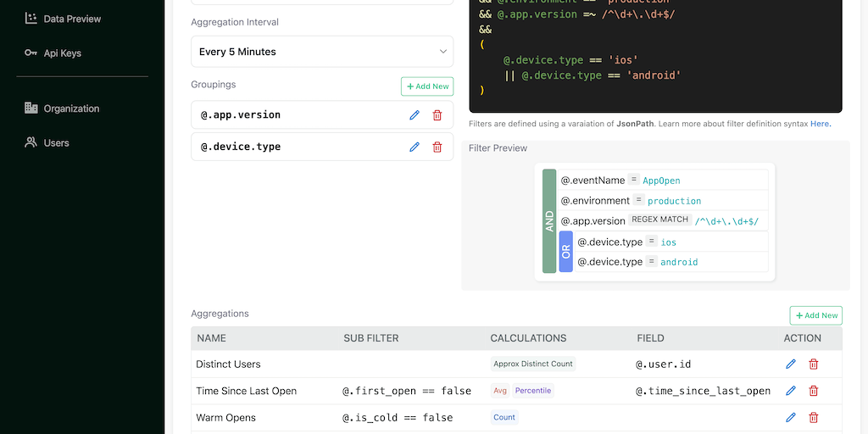Add a new aggregation
Screen dimensions: 868x434
tap(815, 315)
